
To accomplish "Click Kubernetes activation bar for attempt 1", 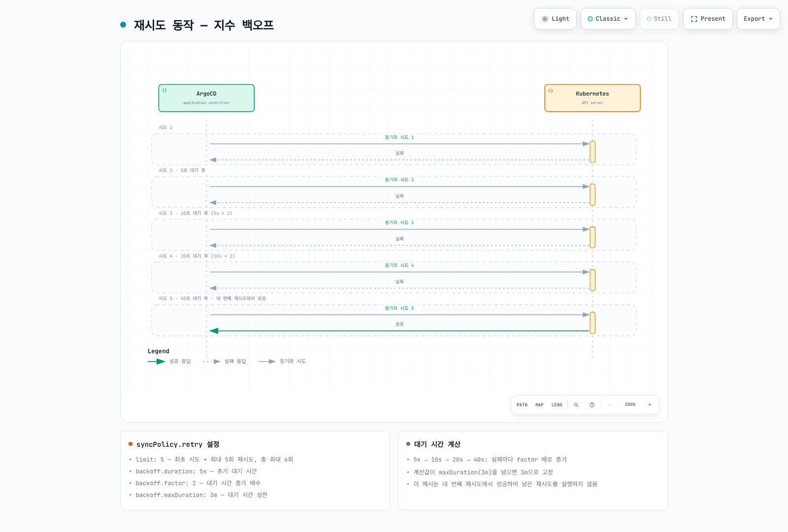I will pyautogui.click(x=592, y=152).
